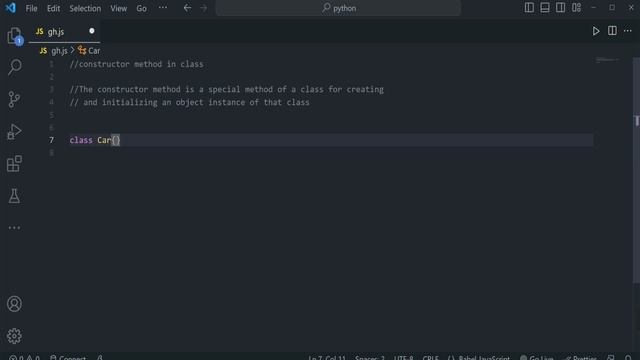
Task: Run the gh.js file with play button
Action: pyautogui.click(x=596, y=31)
